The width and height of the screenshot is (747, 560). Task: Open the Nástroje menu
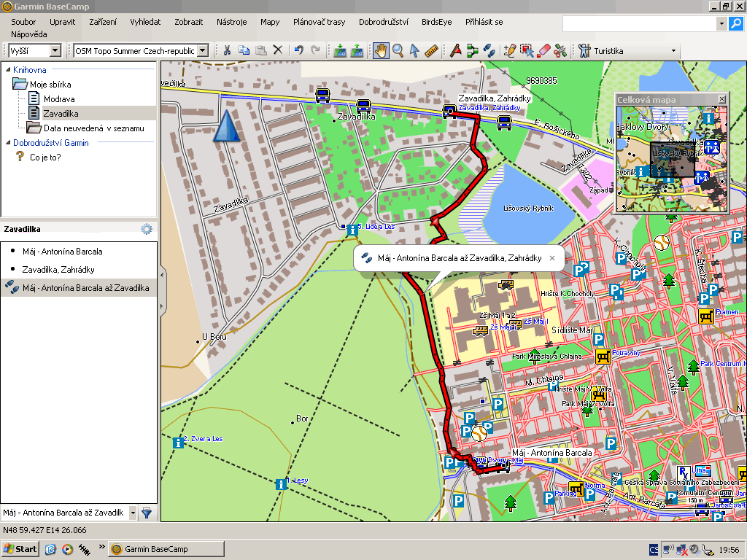(231, 22)
